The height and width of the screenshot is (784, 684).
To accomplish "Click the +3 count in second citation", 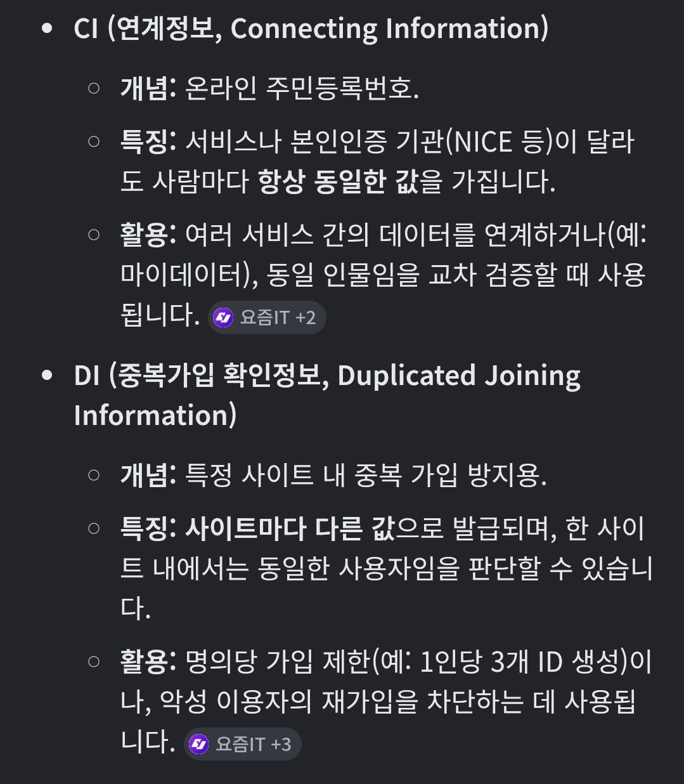I will pos(281,743).
